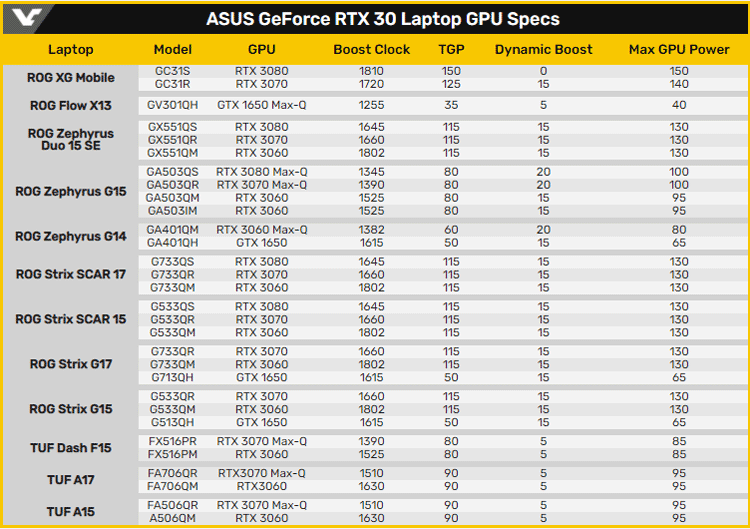Click Max GPU Power '40' in GV301QH row
Viewport: 750px width, 529px height.
(x=679, y=105)
